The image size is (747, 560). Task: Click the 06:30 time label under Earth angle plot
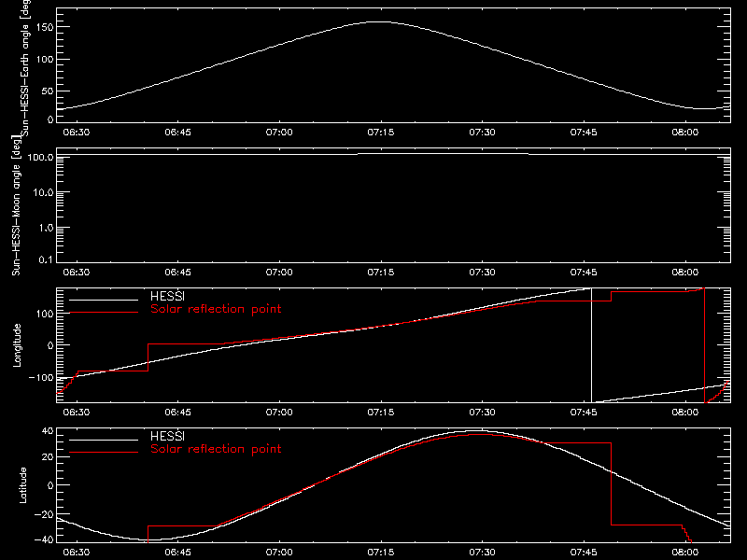(x=77, y=132)
